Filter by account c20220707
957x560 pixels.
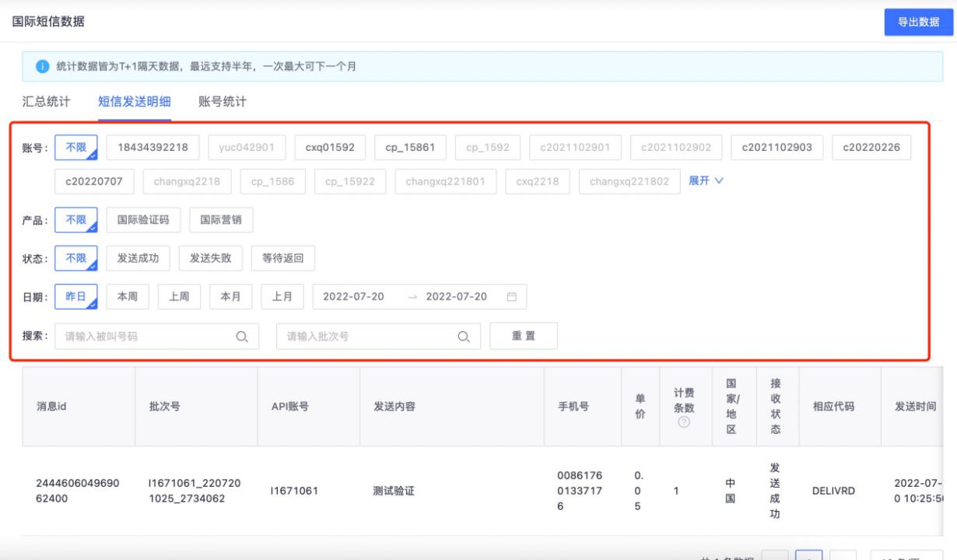pyautogui.click(x=94, y=181)
